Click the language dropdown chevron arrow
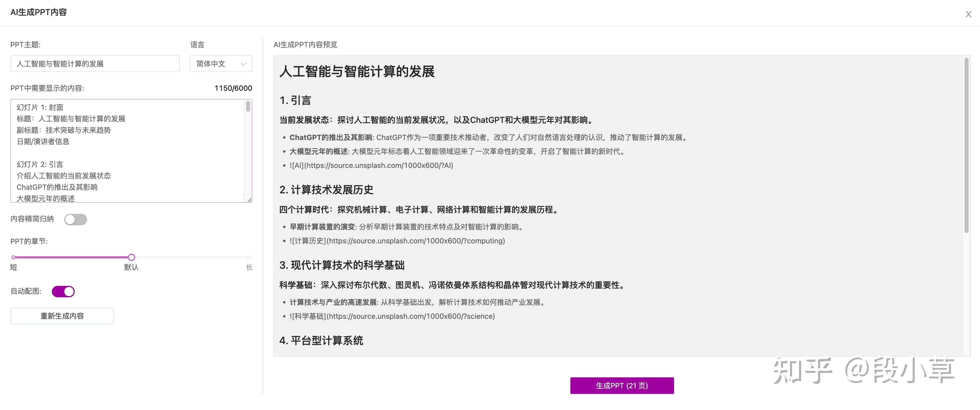The width and height of the screenshot is (980, 410). tap(243, 64)
